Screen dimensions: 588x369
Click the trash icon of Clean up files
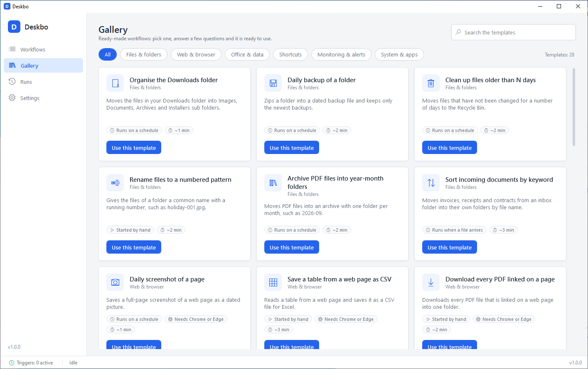pos(431,83)
